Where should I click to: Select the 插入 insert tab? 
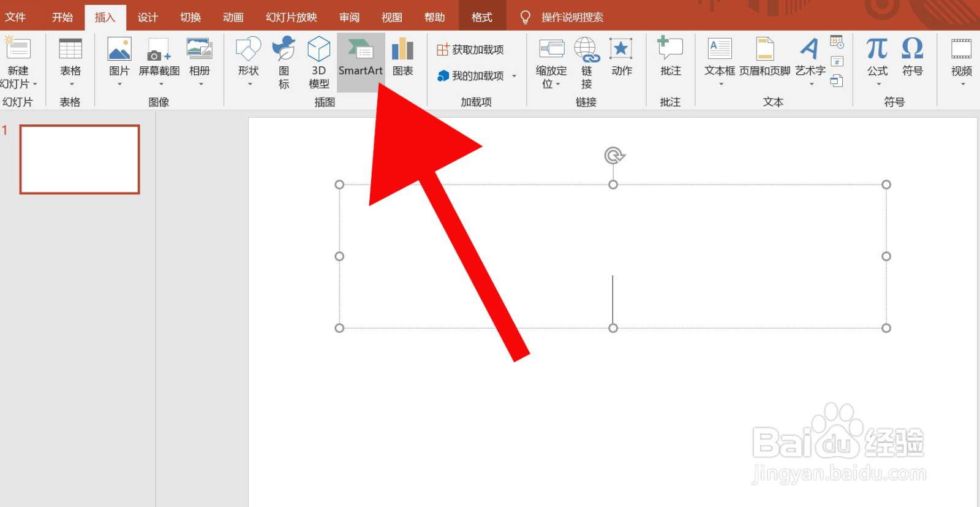click(x=105, y=17)
